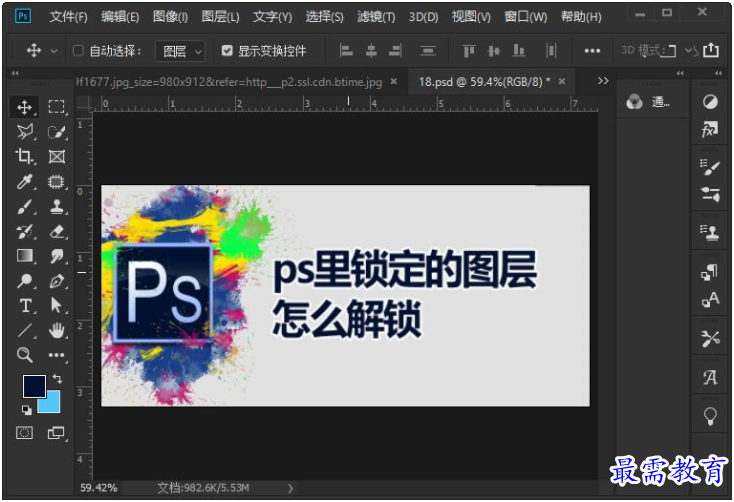Click the 文档:982.6K/5.53M status text
Viewport: 734px width, 502px height.
point(203,488)
